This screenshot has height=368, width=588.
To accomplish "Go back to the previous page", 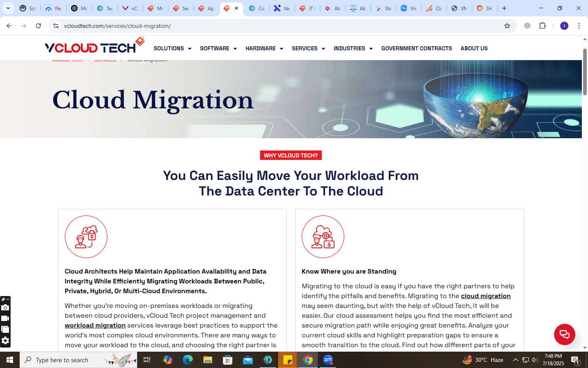I will 9,26.
